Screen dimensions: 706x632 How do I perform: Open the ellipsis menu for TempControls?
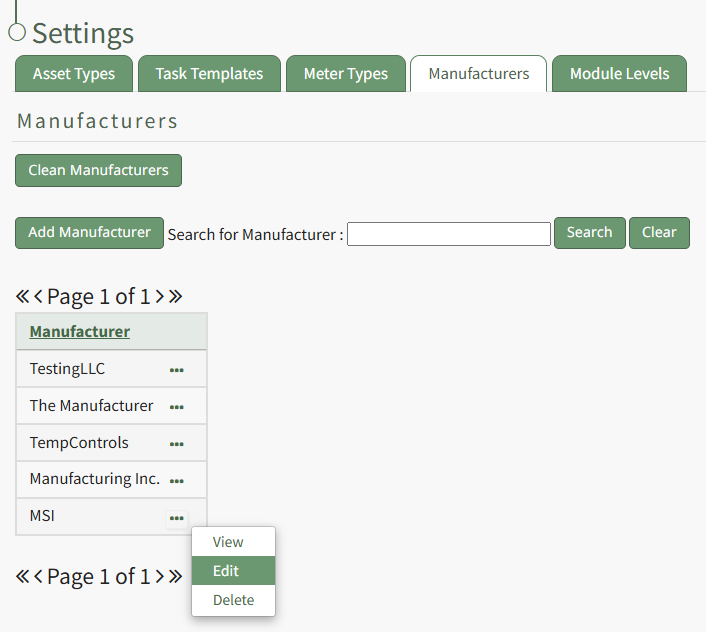(x=177, y=444)
